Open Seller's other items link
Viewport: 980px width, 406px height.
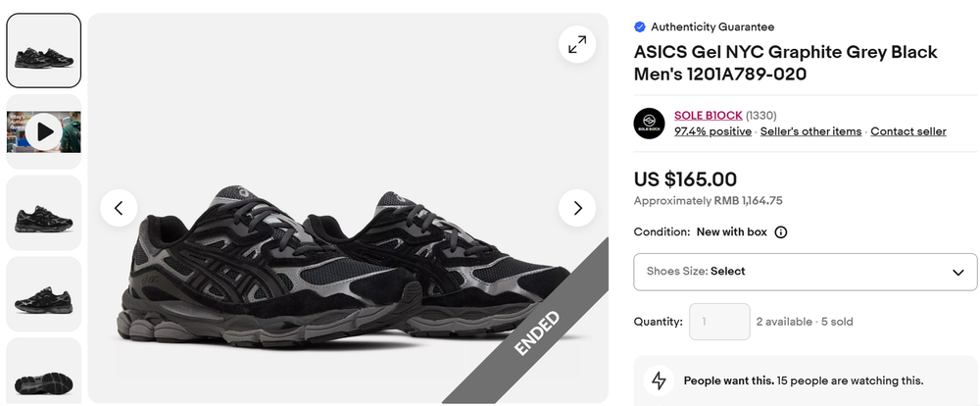[810, 131]
